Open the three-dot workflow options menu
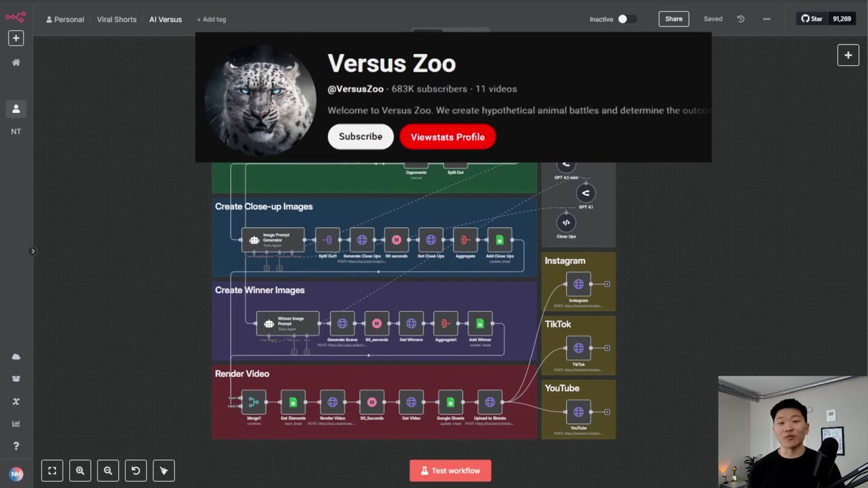The image size is (868, 488). [767, 19]
